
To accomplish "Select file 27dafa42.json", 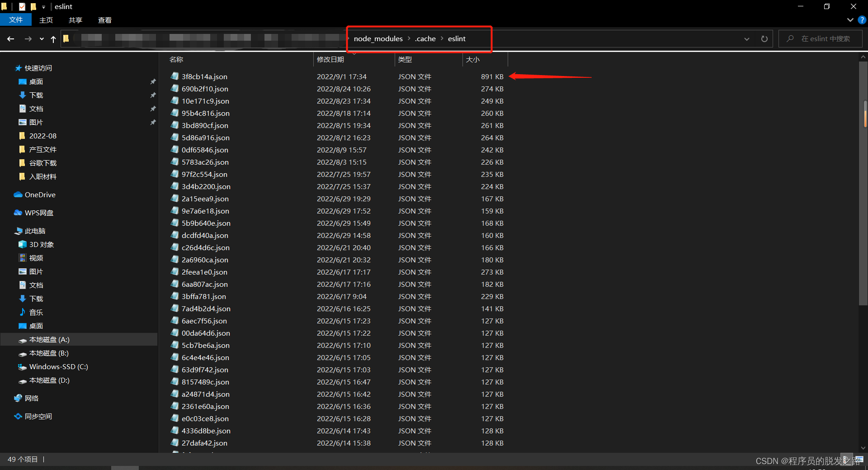I will pyautogui.click(x=204, y=443).
